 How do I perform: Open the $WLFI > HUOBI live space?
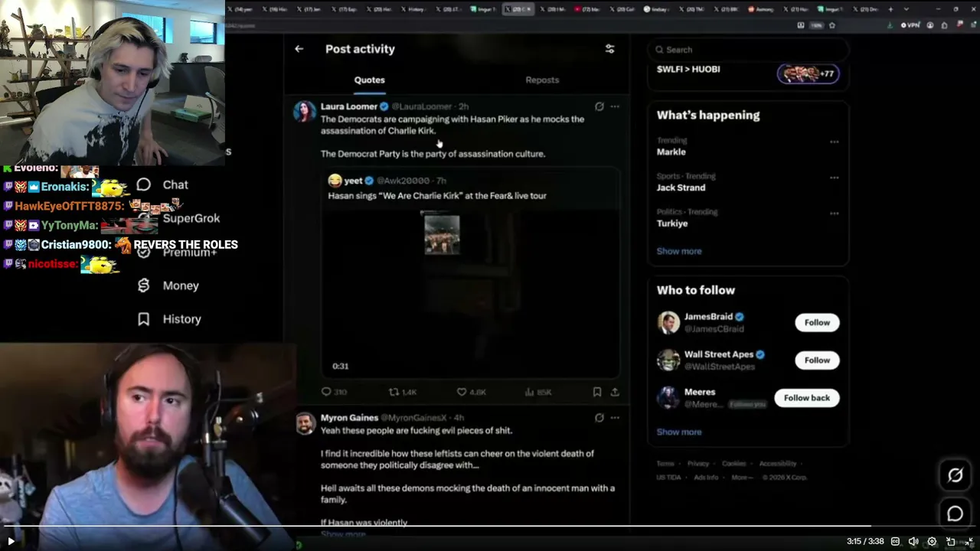(748, 72)
